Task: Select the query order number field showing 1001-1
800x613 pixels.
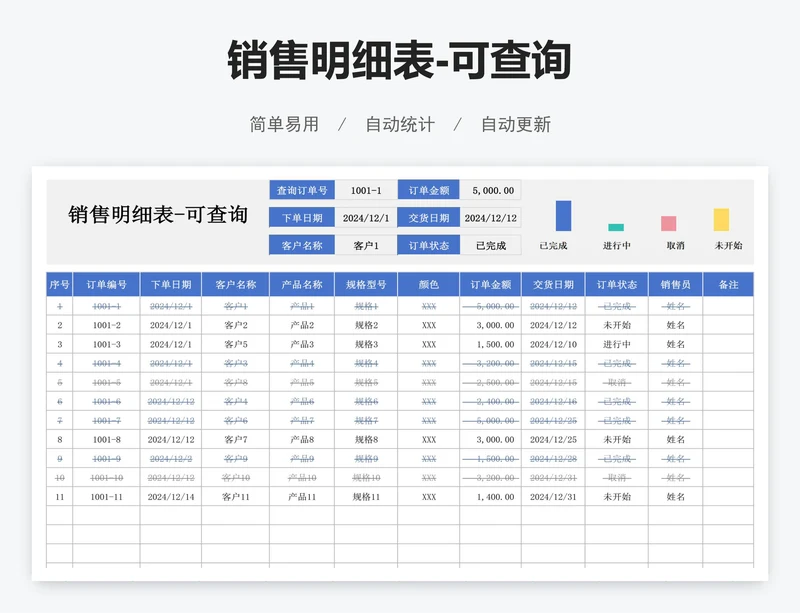Action: click(x=366, y=190)
